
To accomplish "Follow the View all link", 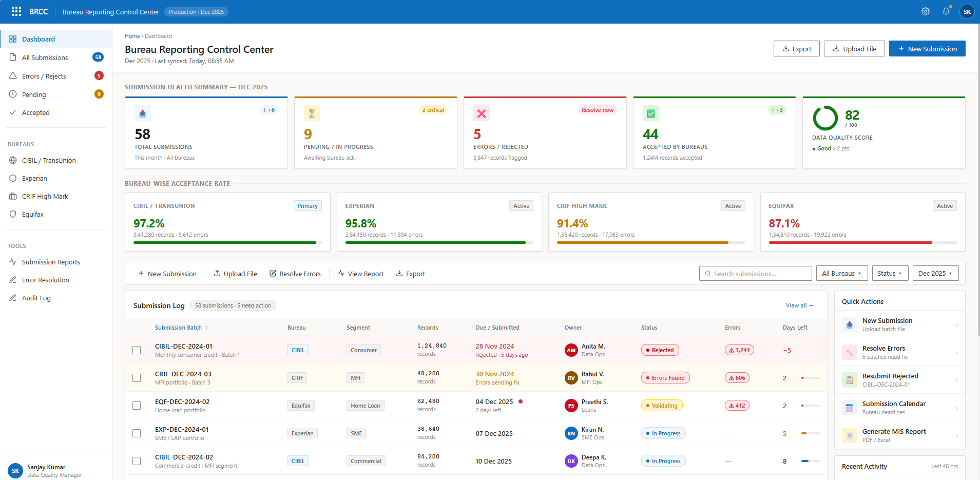I will coord(799,305).
